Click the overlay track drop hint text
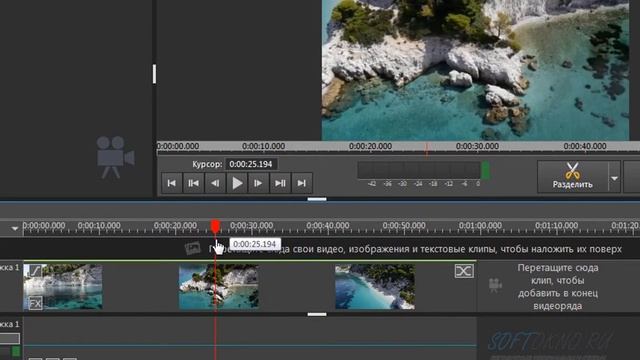Screen dimensions: 640x360 (416, 249)
